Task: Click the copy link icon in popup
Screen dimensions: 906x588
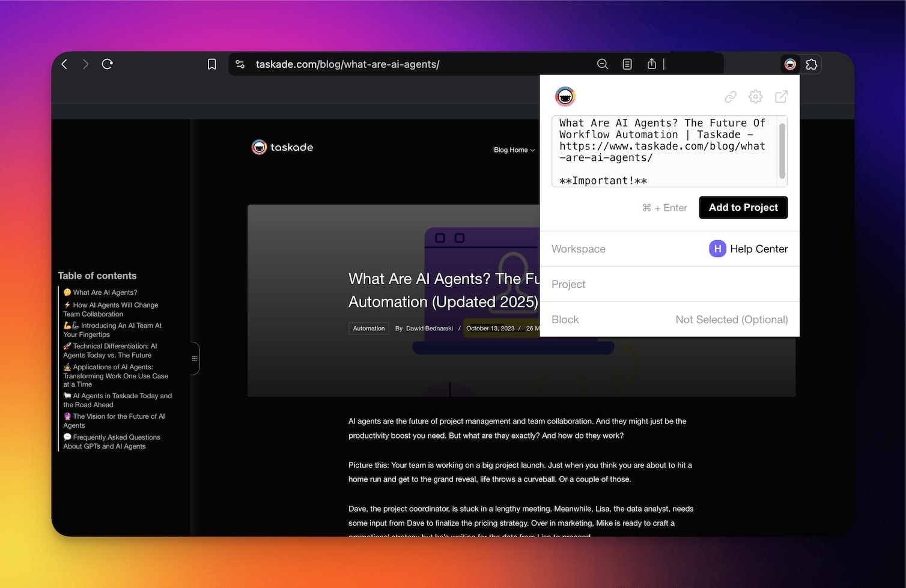Action: [731, 97]
